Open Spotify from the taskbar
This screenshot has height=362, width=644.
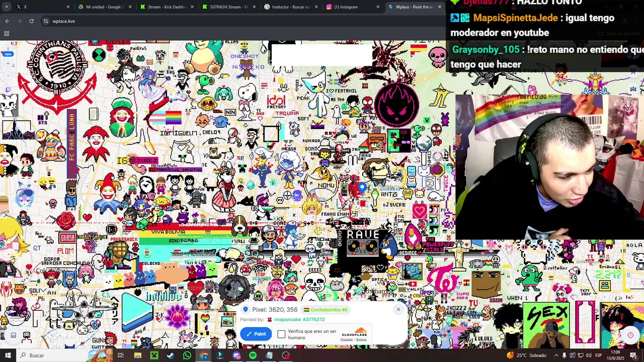pos(253,355)
